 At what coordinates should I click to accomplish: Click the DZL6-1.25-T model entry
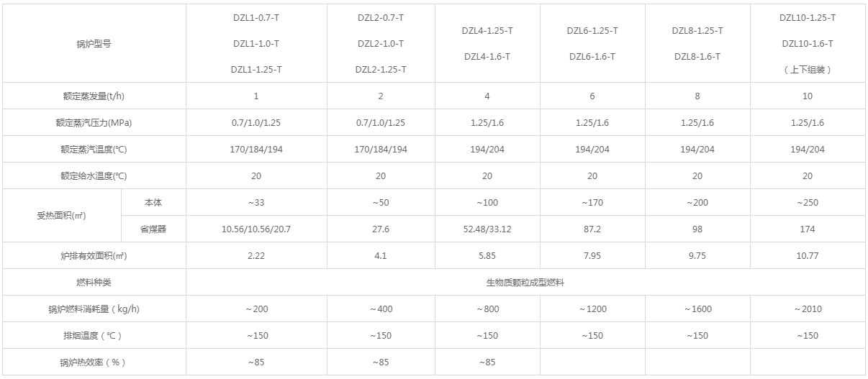point(592,31)
